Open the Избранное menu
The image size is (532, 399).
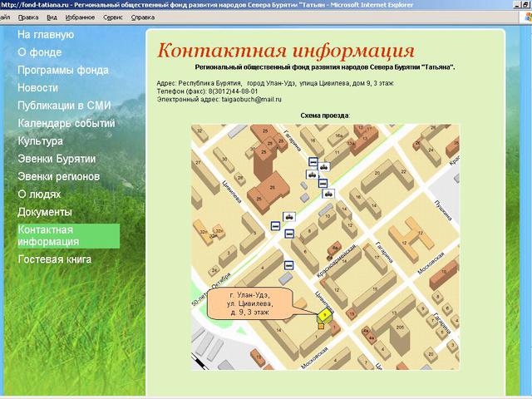[x=80, y=17]
